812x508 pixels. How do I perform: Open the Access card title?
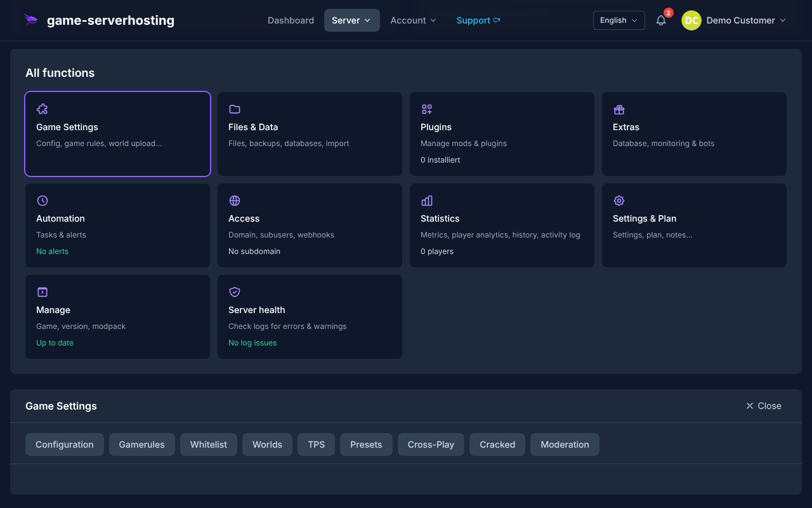click(244, 218)
